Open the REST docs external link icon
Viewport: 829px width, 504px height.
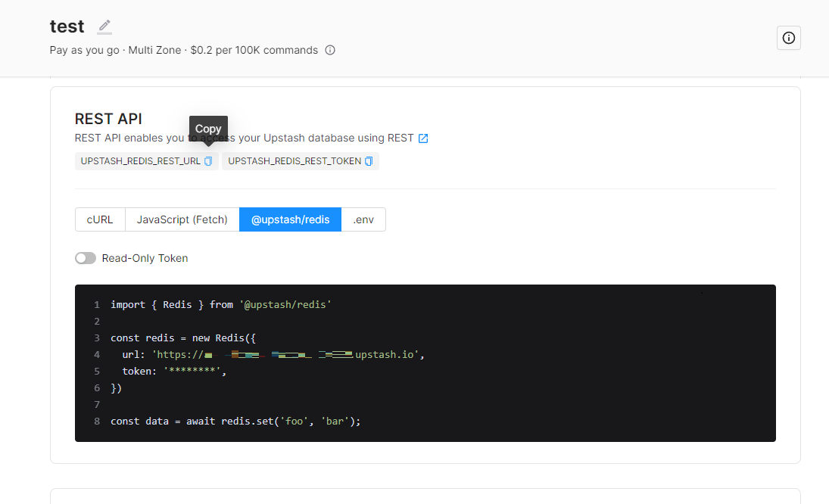click(x=423, y=138)
